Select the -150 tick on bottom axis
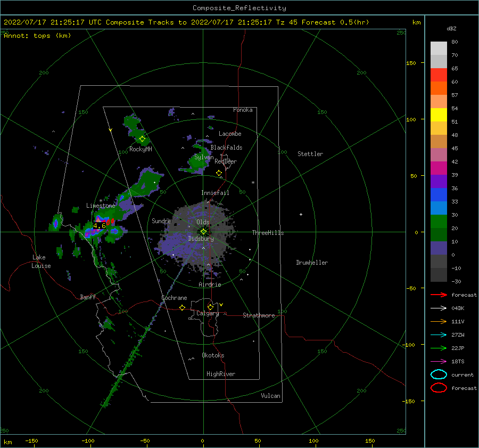The image size is (479, 448). (x=31, y=441)
